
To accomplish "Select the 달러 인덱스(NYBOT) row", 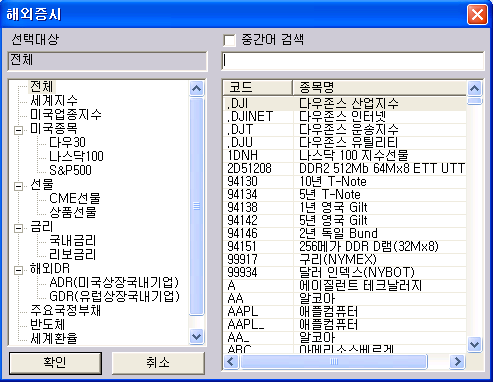I will tap(345, 273).
